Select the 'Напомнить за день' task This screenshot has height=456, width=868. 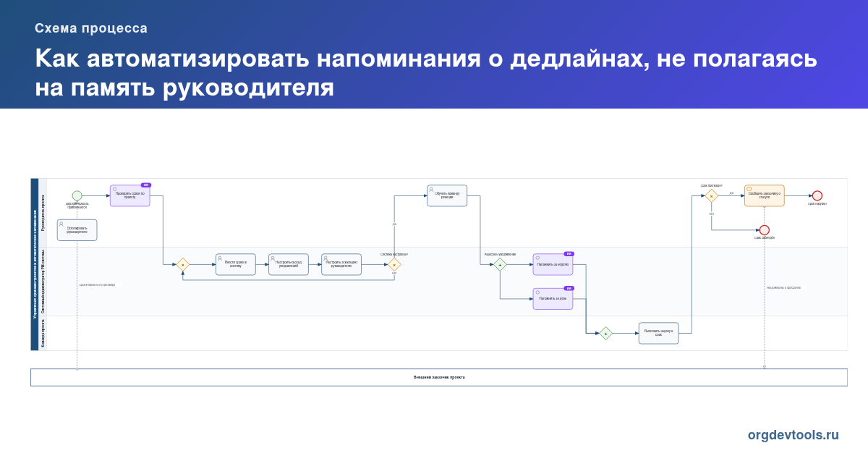tap(553, 299)
